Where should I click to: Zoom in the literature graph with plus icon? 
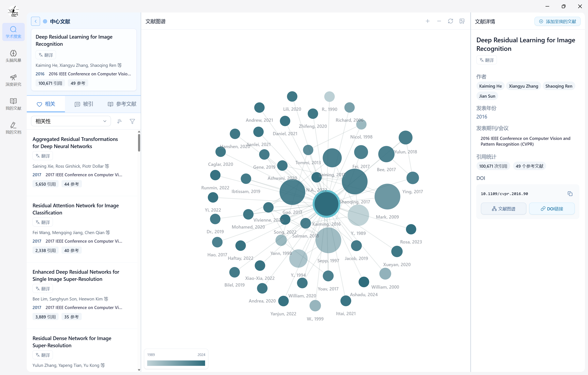click(427, 21)
